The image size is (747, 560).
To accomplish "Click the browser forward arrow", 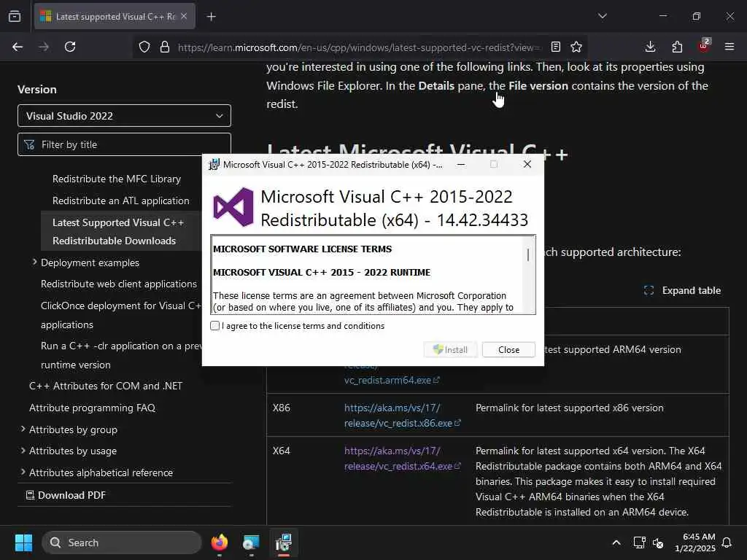I will (x=44, y=47).
